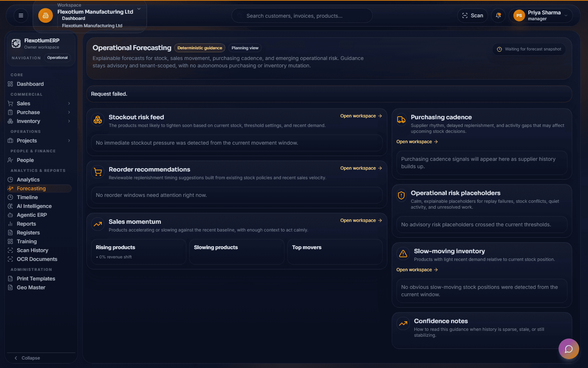
Task: Click the Rising products card
Action: pyautogui.click(x=139, y=252)
